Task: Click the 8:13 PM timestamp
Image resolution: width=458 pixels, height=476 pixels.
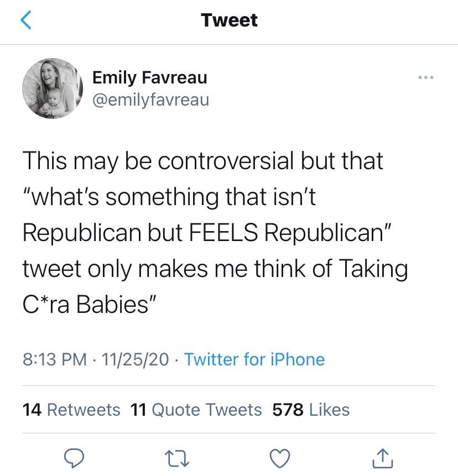Action: tap(55, 359)
